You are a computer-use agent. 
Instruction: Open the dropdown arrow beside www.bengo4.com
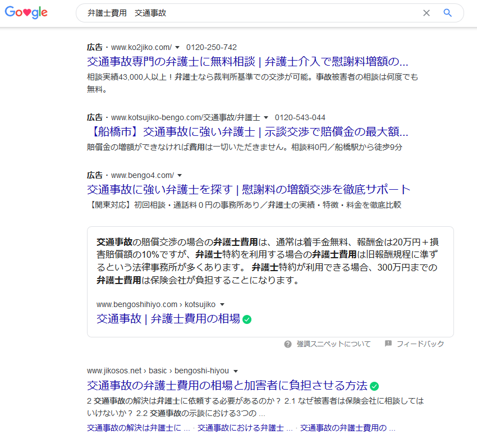[x=180, y=175]
